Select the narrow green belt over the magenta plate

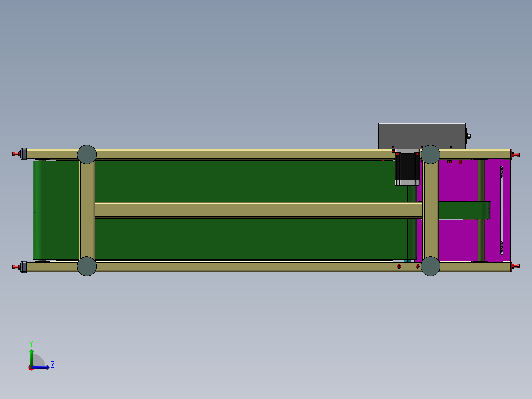click(464, 210)
